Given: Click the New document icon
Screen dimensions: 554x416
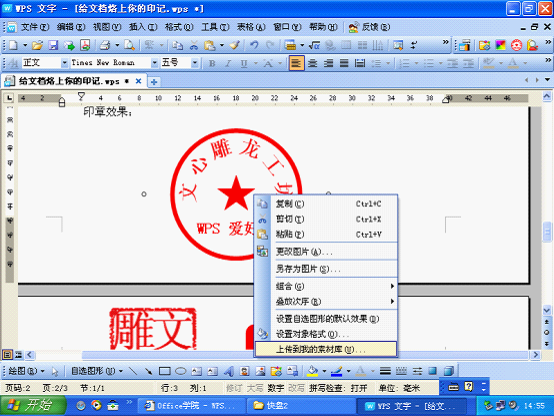Looking at the screenshot, I should click(x=13, y=45).
